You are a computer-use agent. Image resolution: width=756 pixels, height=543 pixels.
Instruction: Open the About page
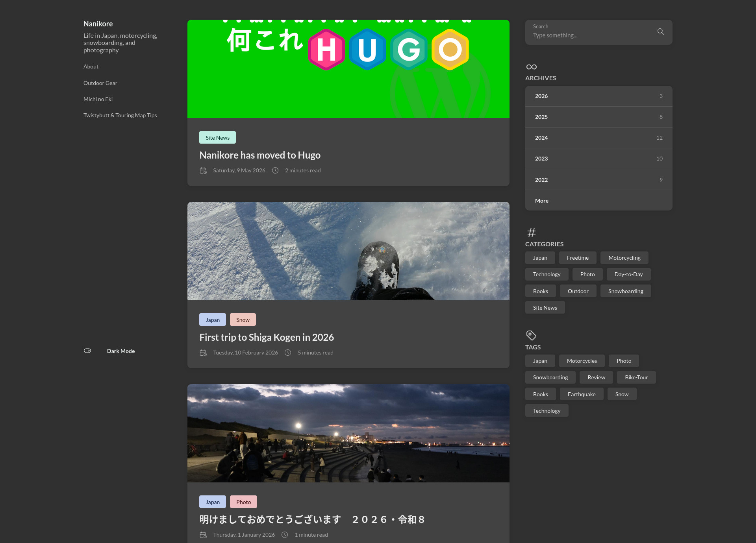91,66
